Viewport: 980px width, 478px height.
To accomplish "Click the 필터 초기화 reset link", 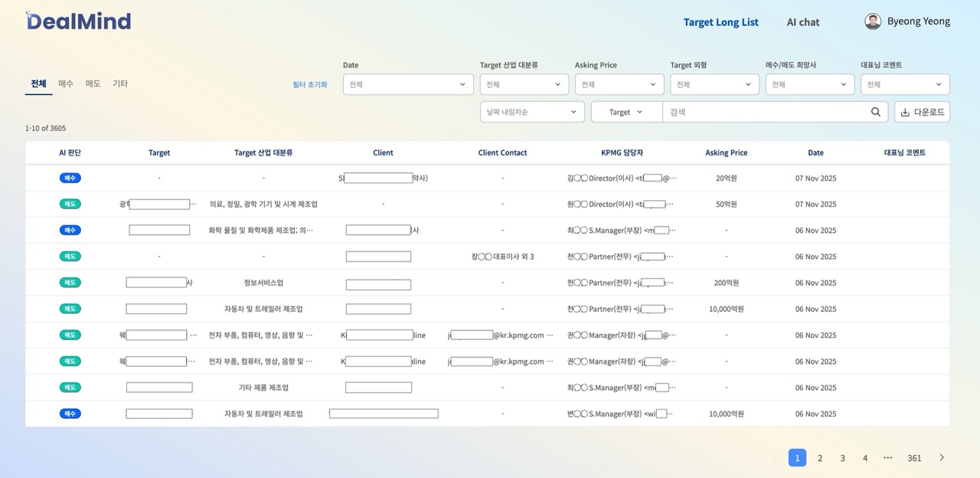I will tap(310, 84).
